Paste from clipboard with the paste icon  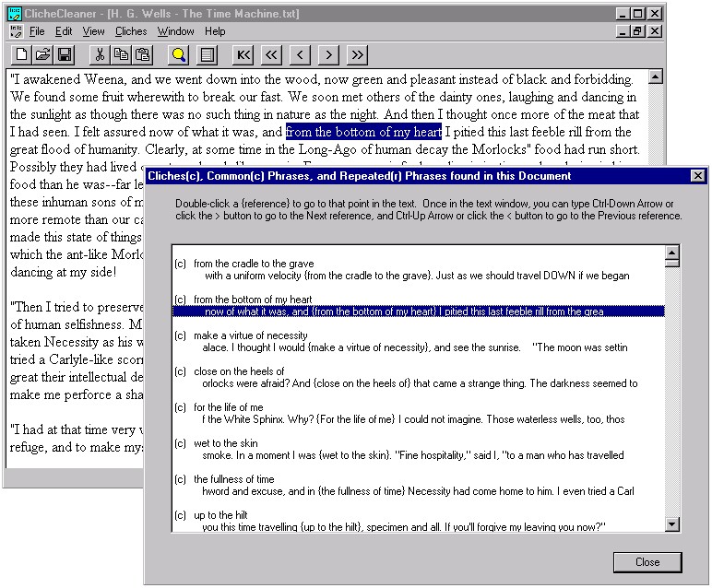(142, 55)
